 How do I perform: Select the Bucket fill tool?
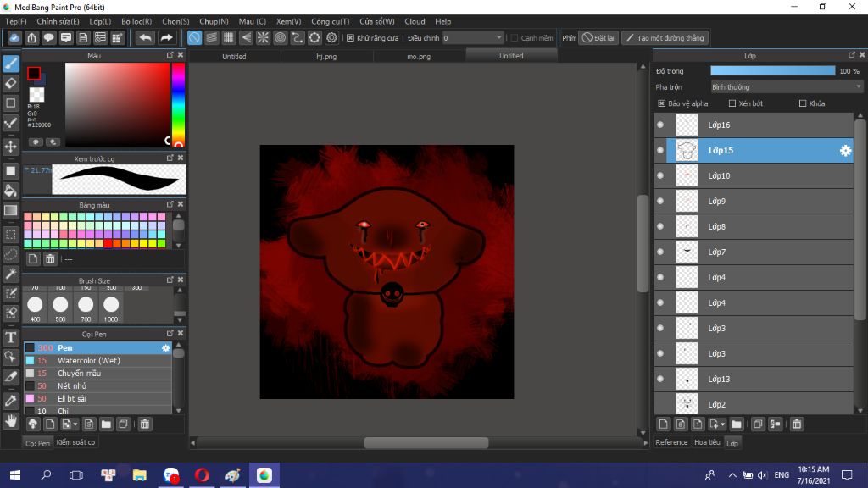(x=10, y=191)
